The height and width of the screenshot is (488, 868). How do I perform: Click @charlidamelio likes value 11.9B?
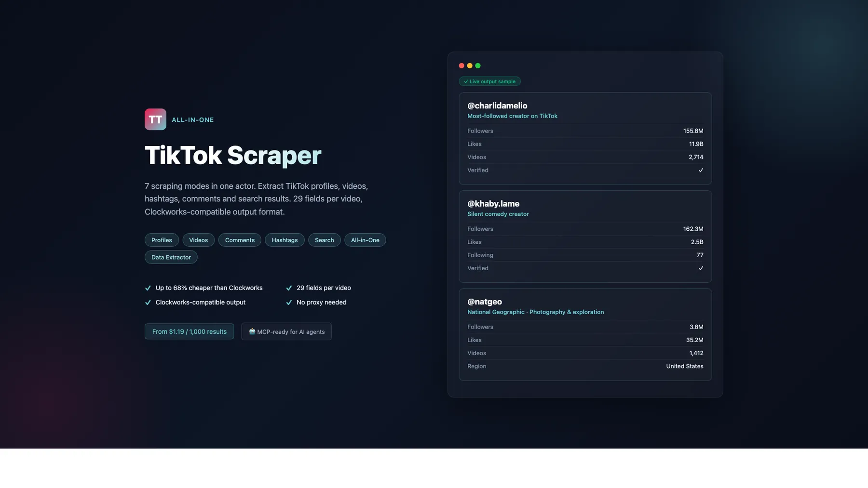[696, 144]
